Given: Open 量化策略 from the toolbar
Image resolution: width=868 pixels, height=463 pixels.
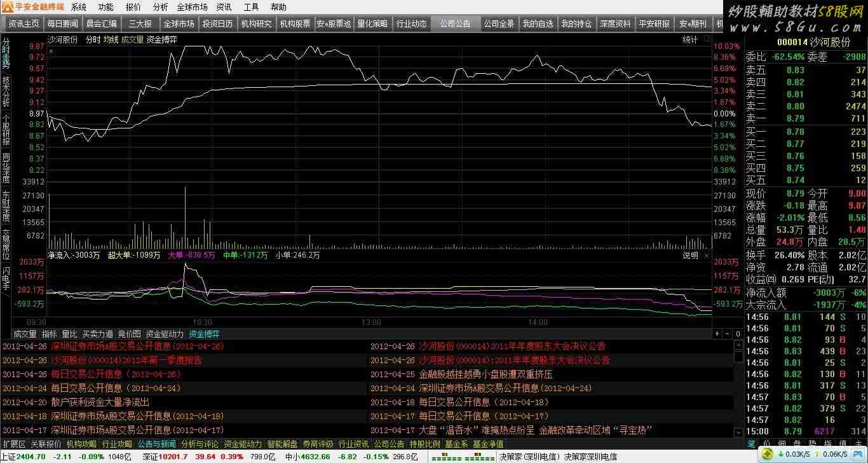Looking at the screenshot, I should [372, 24].
